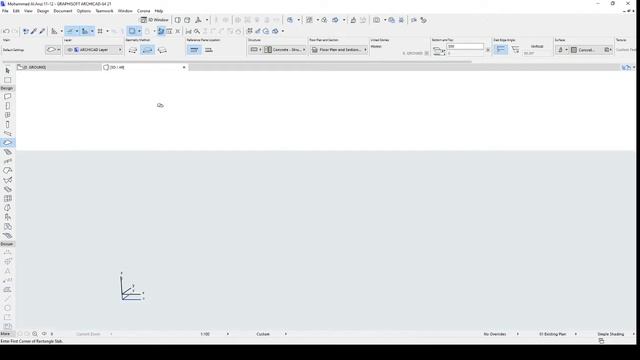Choose rectangular geometry method
The height and width of the screenshot is (360, 640).
tap(147, 50)
